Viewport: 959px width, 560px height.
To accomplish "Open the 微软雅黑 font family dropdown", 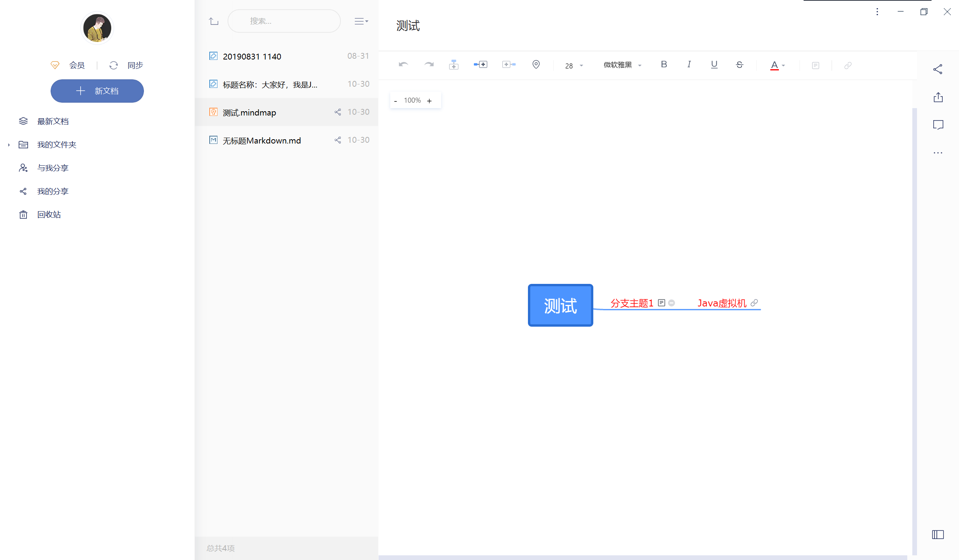I will point(621,65).
